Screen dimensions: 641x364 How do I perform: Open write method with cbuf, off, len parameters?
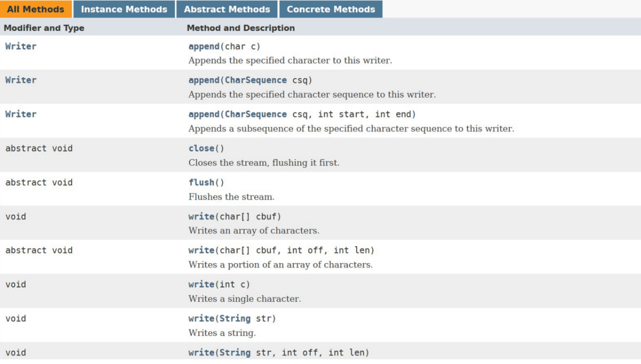click(201, 250)
